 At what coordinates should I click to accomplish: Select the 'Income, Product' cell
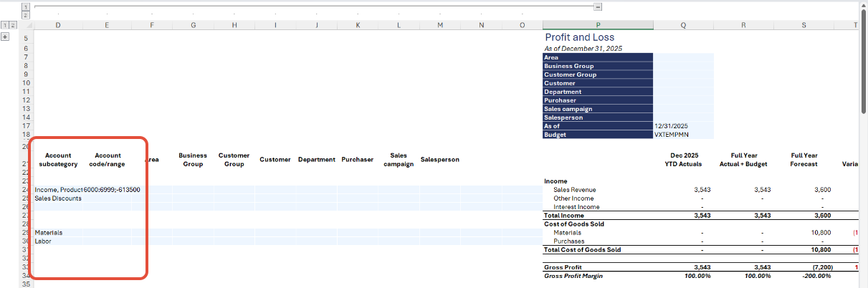tap(58, 190)
